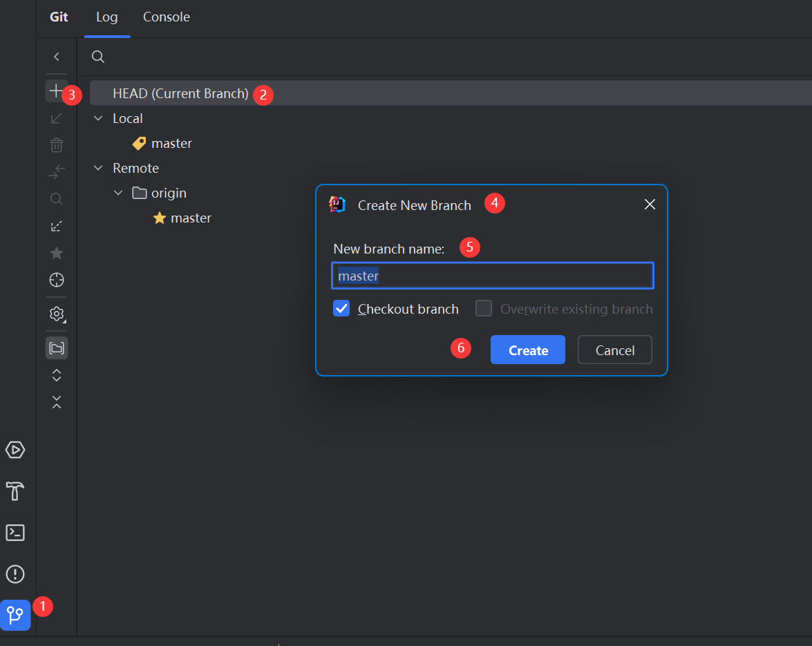
Task: Collapse the Local branches node
Action: pyautogui.click(x=97, y=119)
